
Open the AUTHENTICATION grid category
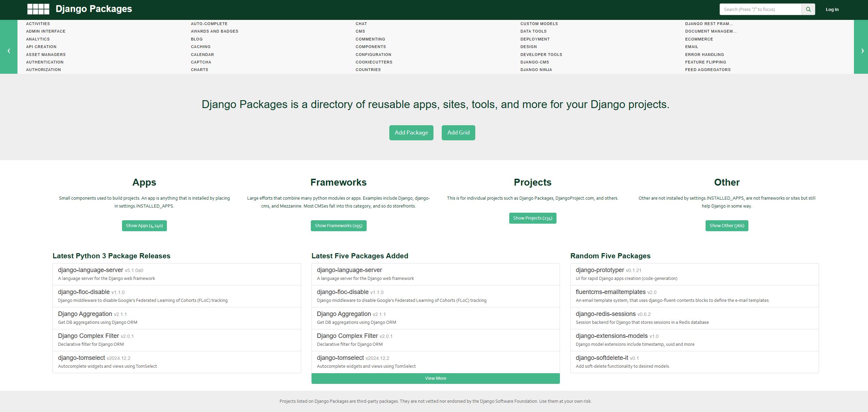(x=45, y=62)
